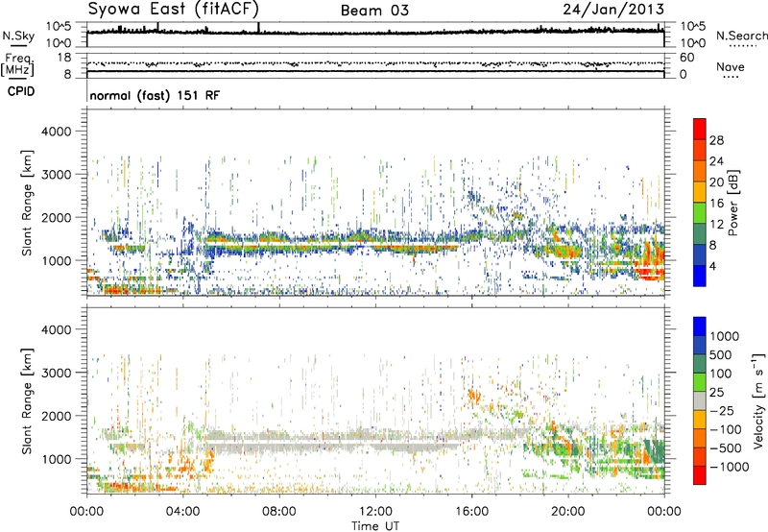This screenshot has width=768, height=532.
Task: Click the "04:00" time tick label
Action: [x=183, y=512]
